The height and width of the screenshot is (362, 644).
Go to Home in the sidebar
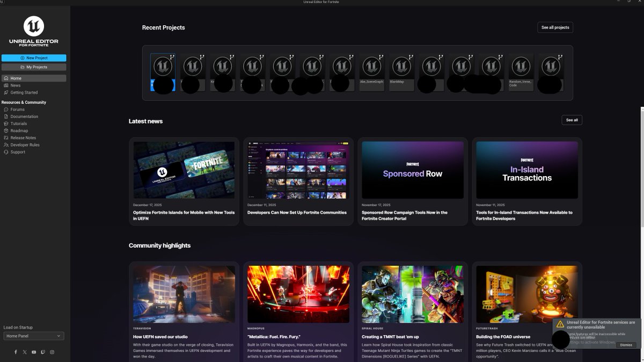(x=34, y=78)
